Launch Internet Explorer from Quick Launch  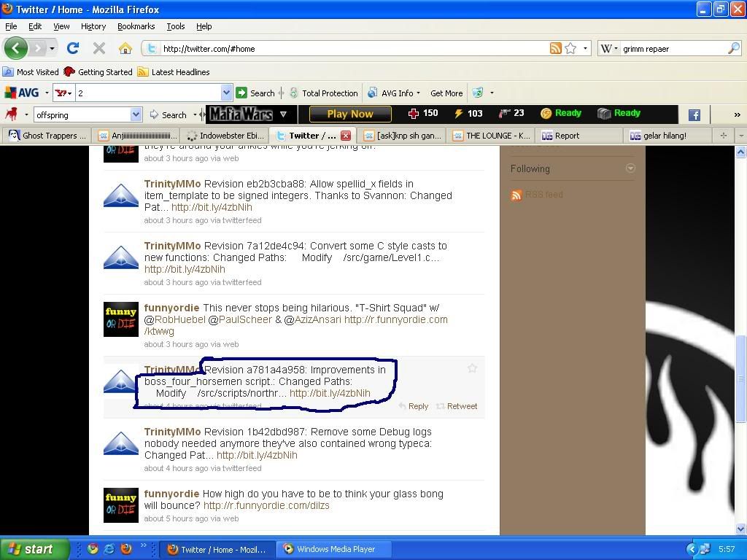(x=109, y=549)
